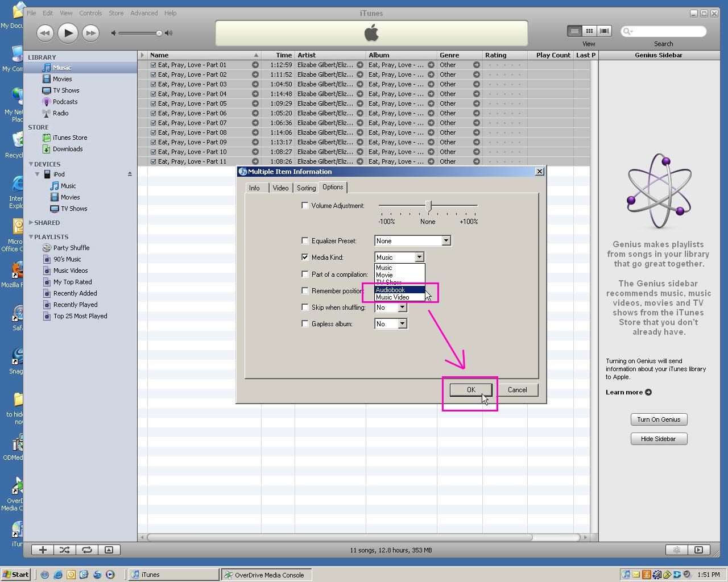Click the Volume Adjustment slider thumb
The width and height of the screenshot is (728, 582).
[428, 205]
